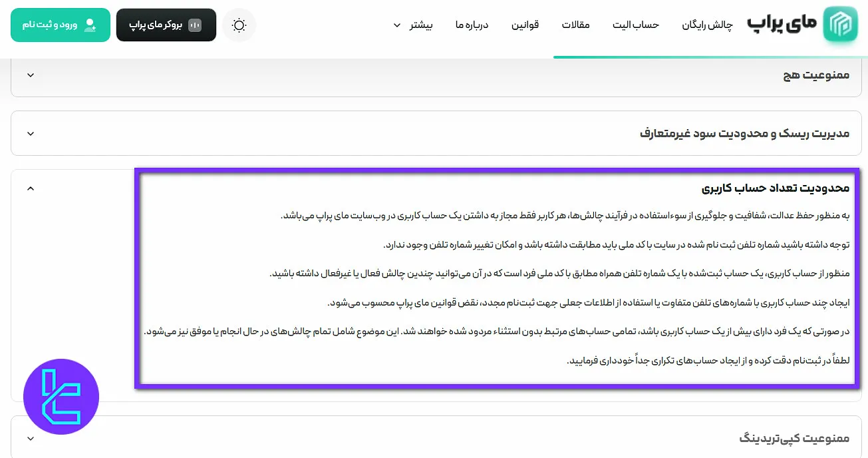The height and width of the screenshot is (458, 868).
Task: Click the مای پراپ logo icon
Action: tap(840, 25)
